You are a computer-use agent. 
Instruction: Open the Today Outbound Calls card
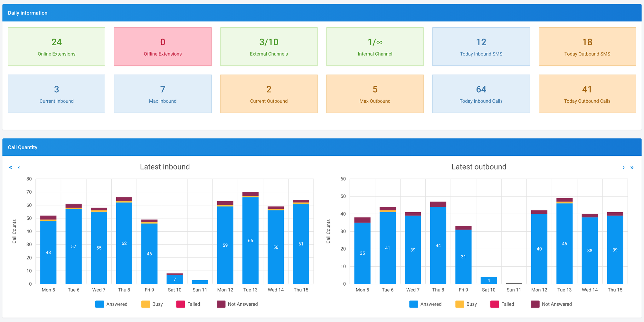click(587, 94)
